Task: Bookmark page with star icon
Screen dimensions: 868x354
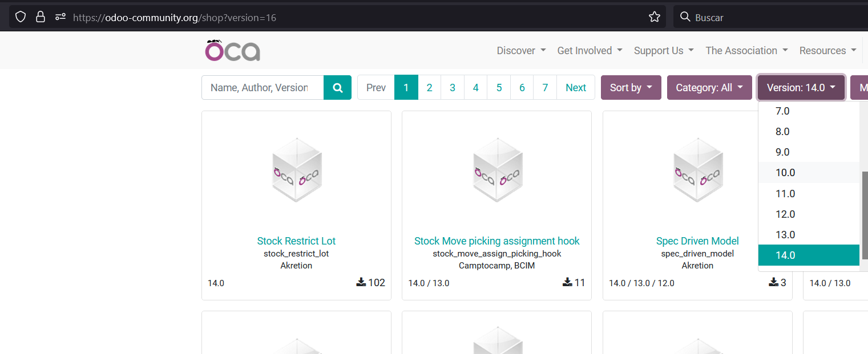Action: (654, 17)
